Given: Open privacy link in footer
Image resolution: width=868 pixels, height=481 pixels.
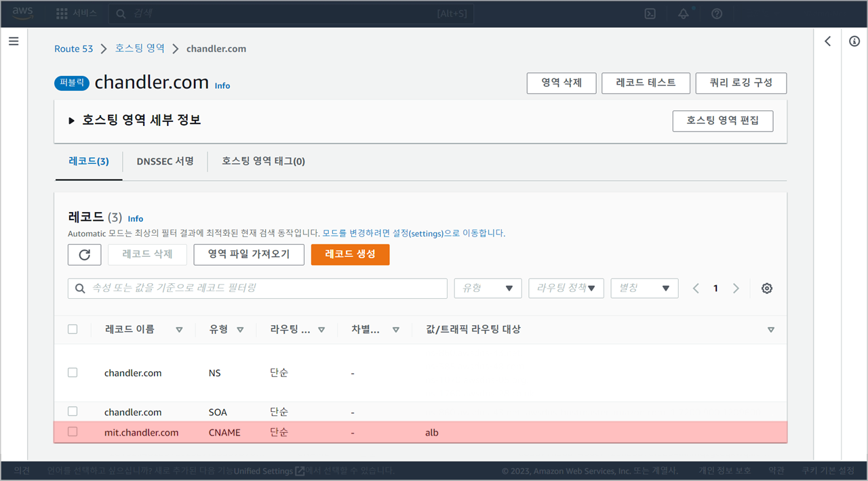Looking at the screenshot, I should click(725, 470).
